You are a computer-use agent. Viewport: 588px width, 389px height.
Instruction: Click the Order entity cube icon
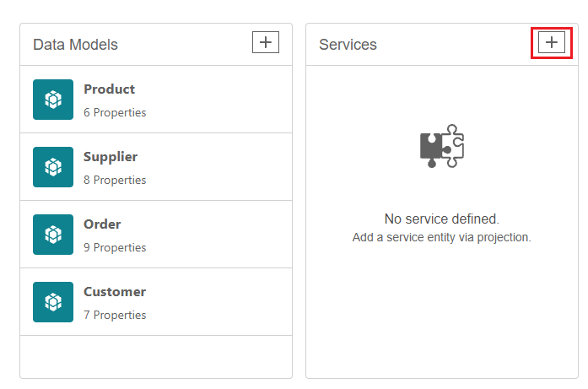pos(53,235)
